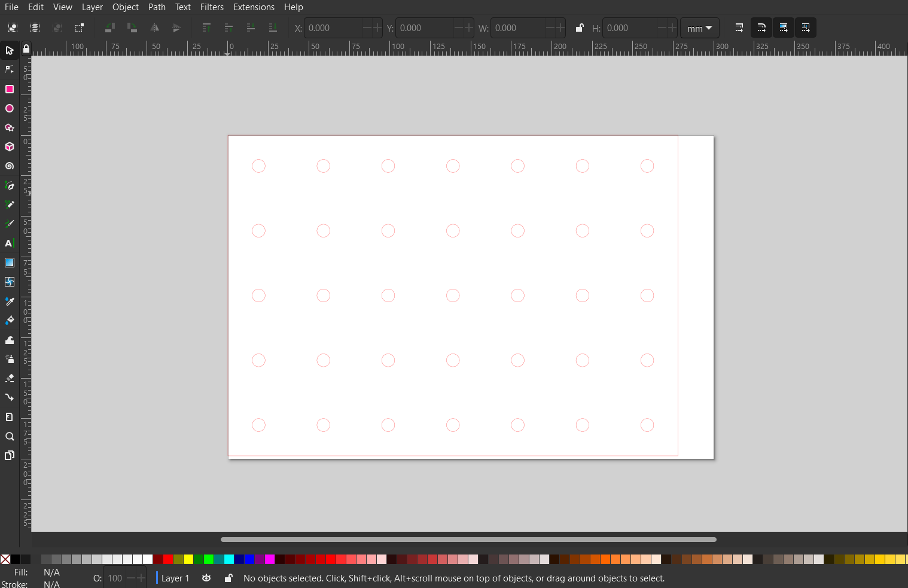Select the Measure tool
This screenshot has width=908, height=588.
(10, 417)
